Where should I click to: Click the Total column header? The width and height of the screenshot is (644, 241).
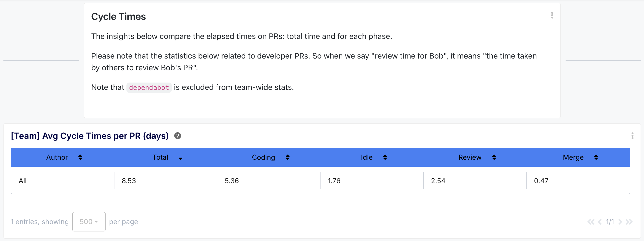tap(160, 157)
